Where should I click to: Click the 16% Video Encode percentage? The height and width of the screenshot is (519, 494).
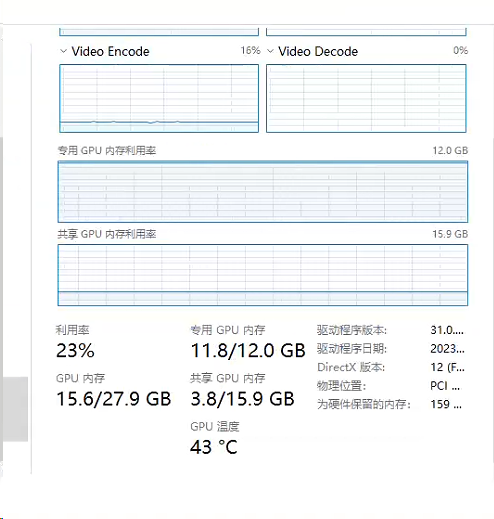click(250, 51)
